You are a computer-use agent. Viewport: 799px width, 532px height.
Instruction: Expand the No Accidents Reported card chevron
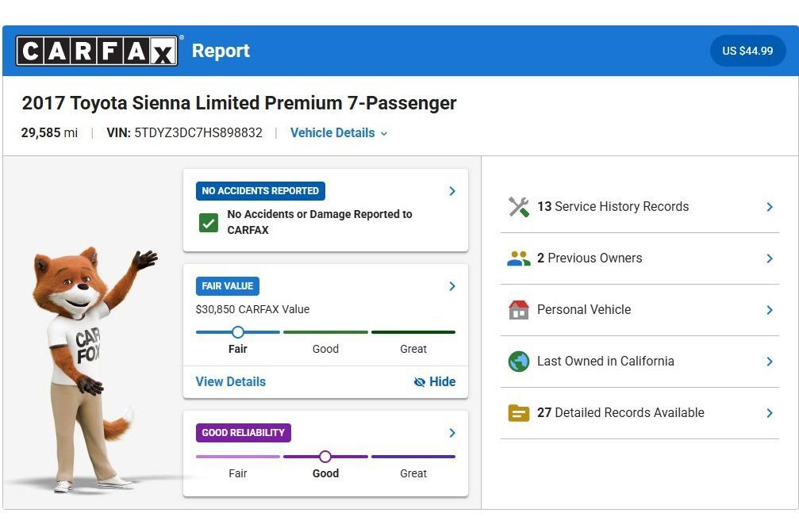(x=452, y=191)
